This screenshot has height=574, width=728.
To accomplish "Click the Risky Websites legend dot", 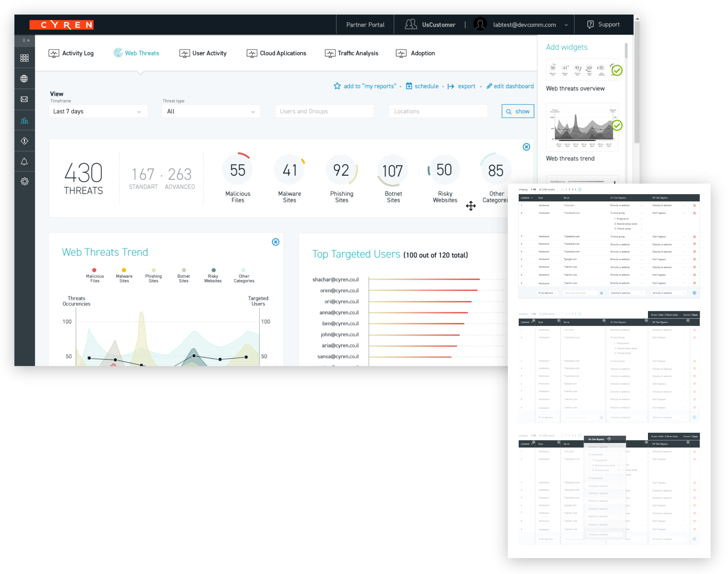I will (x=213, y=270).
